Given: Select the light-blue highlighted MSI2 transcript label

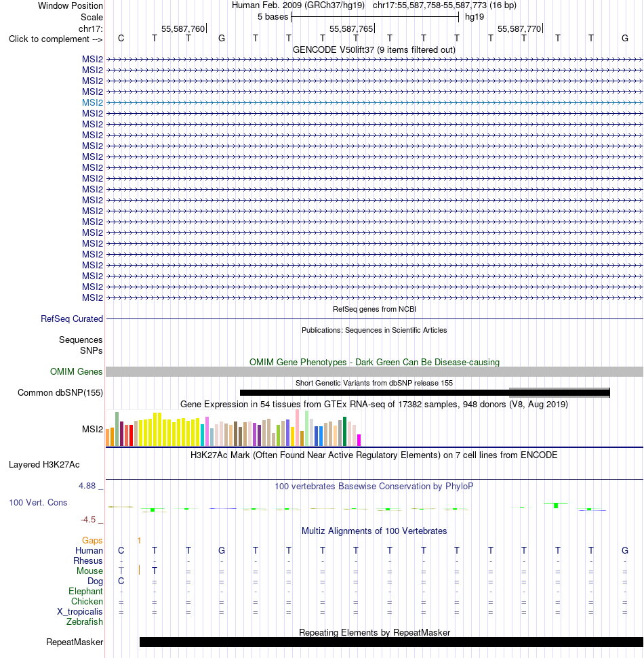Looking at the screenshot, I should (x=92, y=102).
